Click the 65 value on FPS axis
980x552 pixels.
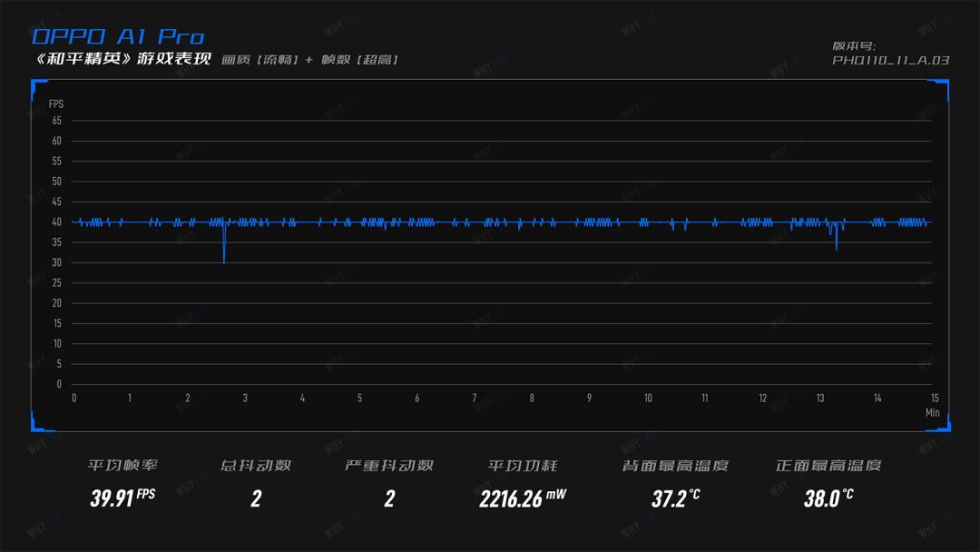tap(56, 121)
